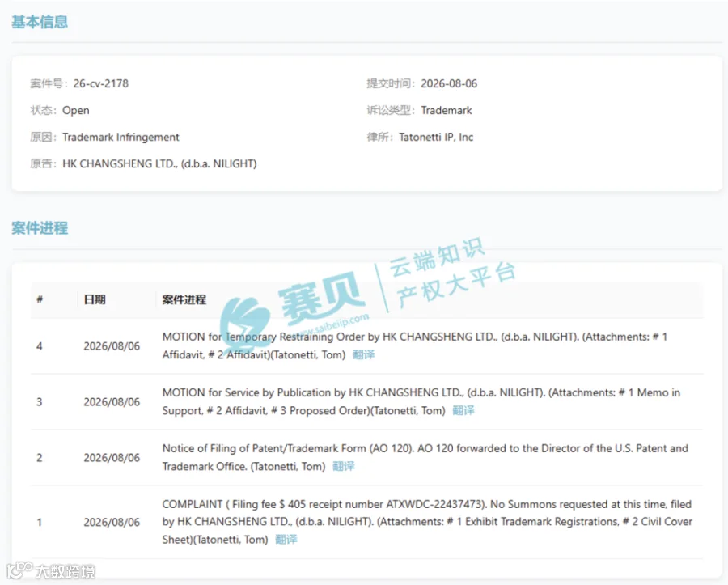Select the MOTION for Temporary Restraining Order text
This screenshot has height=585, width=728.
click(415, 345)
